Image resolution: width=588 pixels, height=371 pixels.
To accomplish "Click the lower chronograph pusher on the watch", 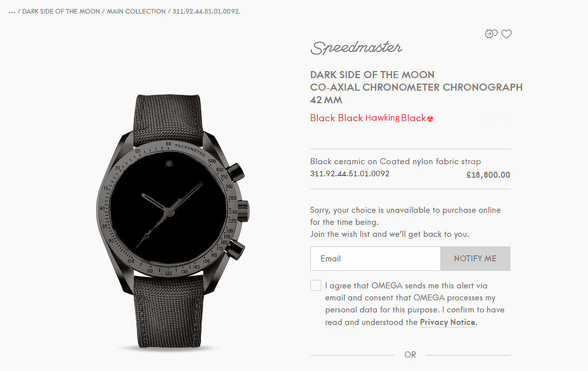I will [235, 250].
